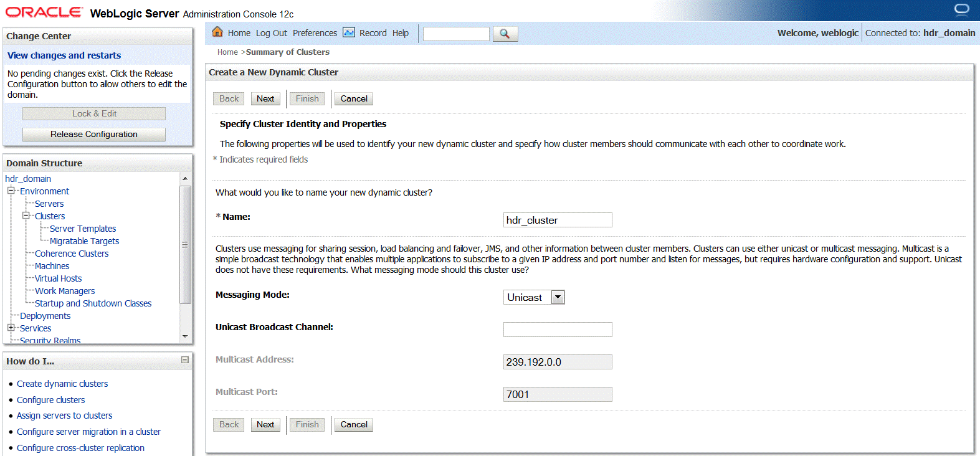Click the toolbar search text box
The height and width of the screenshot is (456, 980).
click(x=456, y=34)
